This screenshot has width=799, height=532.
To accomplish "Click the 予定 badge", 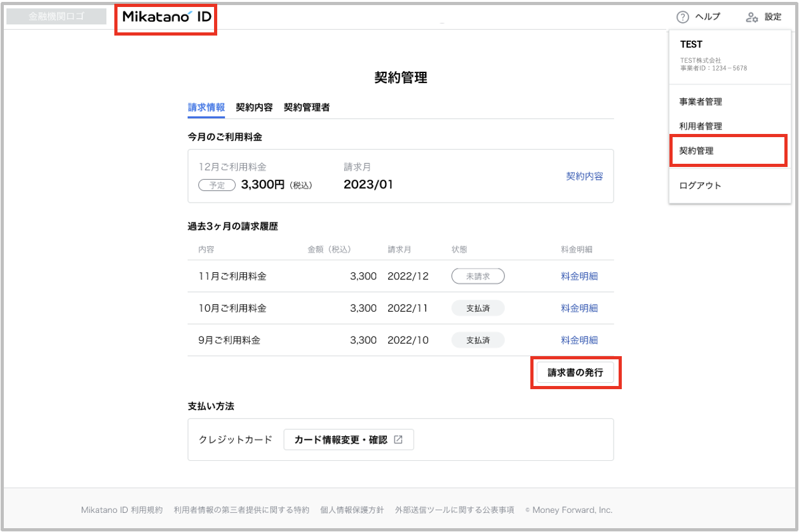I will tap(217, 185).
